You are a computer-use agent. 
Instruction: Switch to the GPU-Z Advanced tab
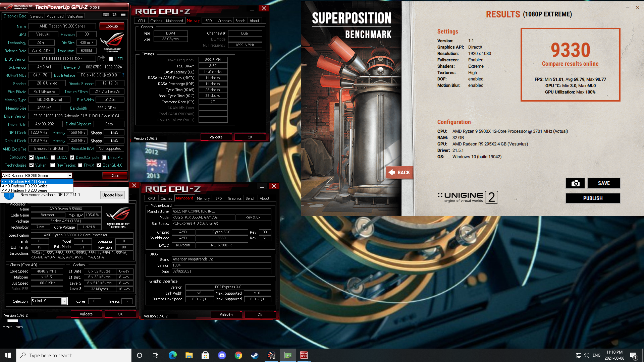55,16
